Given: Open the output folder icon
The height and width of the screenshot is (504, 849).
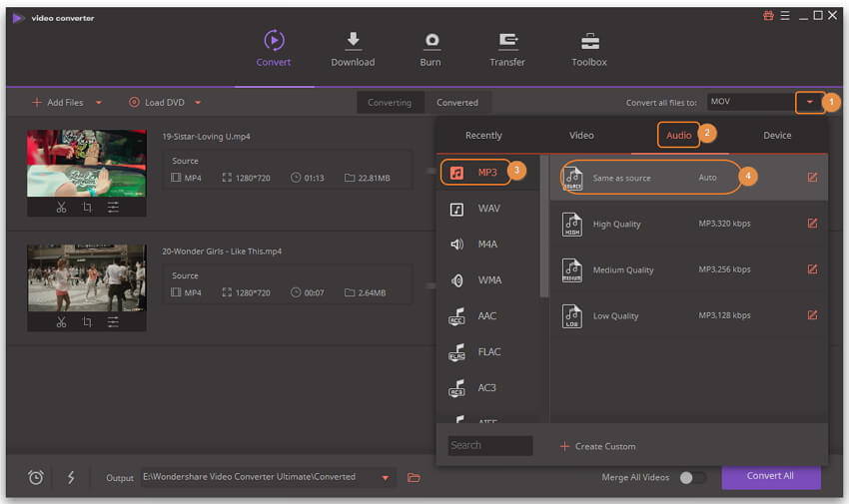Looking at the screenshot, I should point(414,477).
